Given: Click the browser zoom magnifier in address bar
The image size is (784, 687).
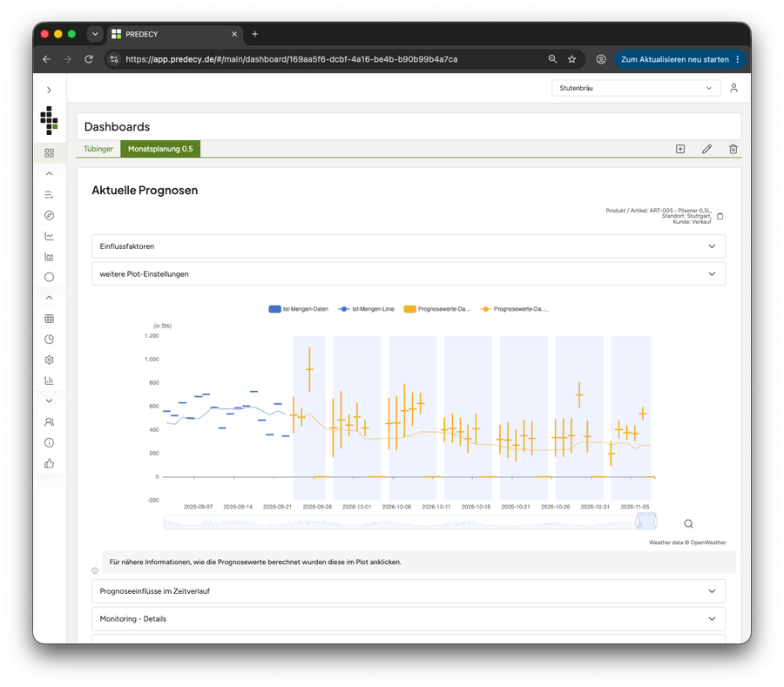Looking at the screenshot, I should pos(552,59).
